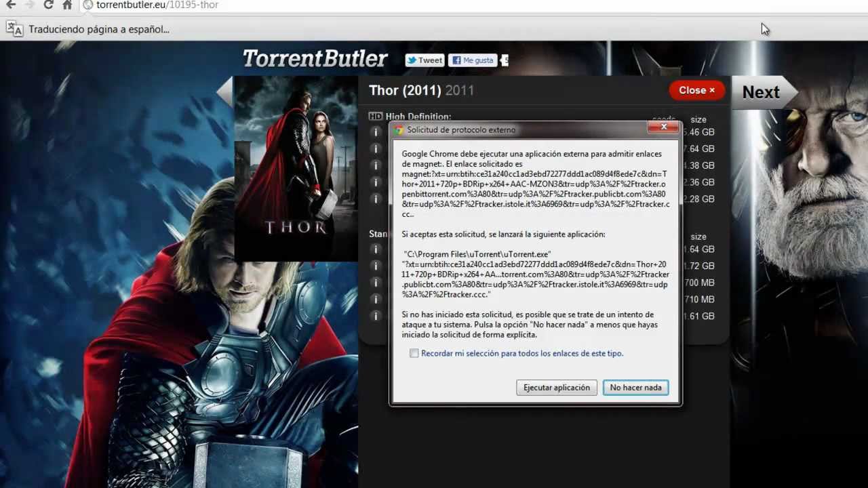Image resolution: width=868 pixels, height=488 pixels.
Task: Click 'Solicitud de protocolo externo' dialog title
Action: 461,129
